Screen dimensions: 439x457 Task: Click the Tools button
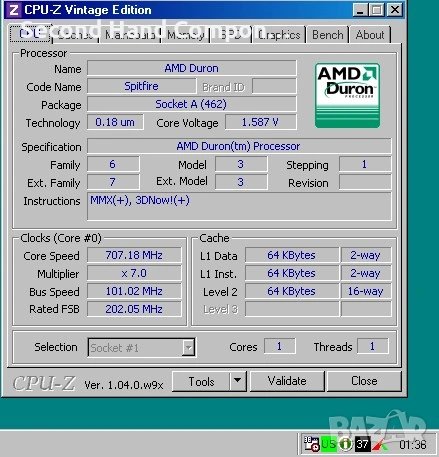tap(201, 381)
